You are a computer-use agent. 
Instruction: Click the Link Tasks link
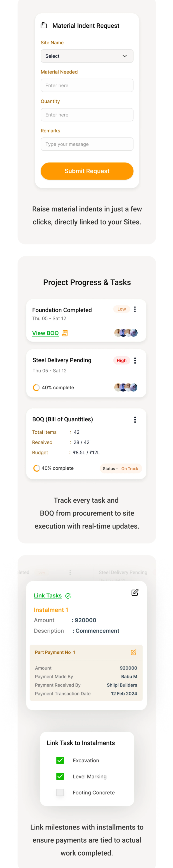[x=48, y=595]
